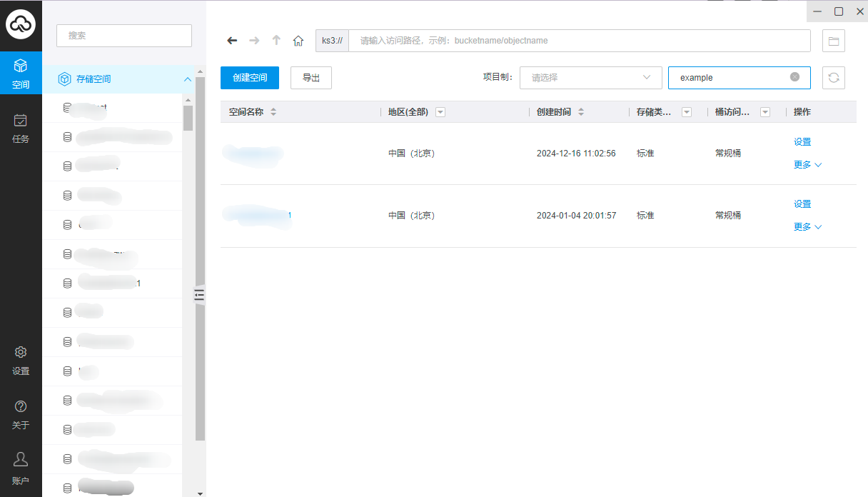Expand 更多 menu for first bucket
868x497 pixels.
coord(807,165)
